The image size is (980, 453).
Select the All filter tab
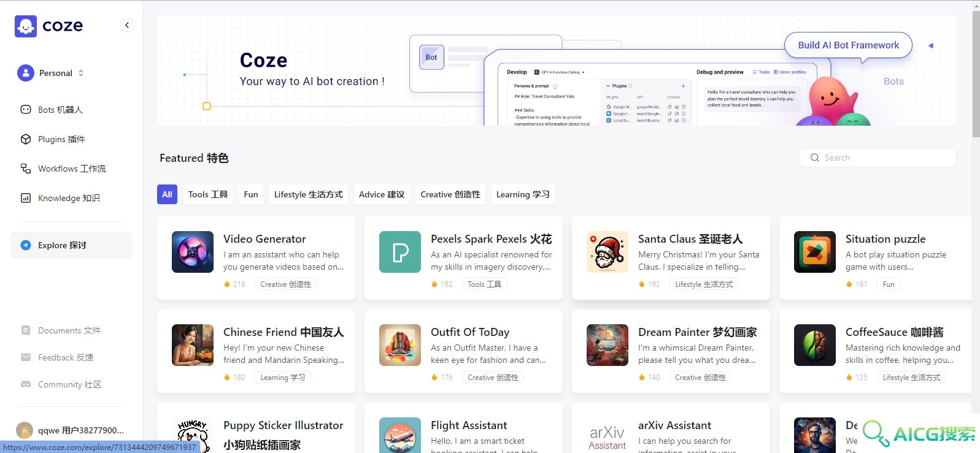(x=167, y=194)
